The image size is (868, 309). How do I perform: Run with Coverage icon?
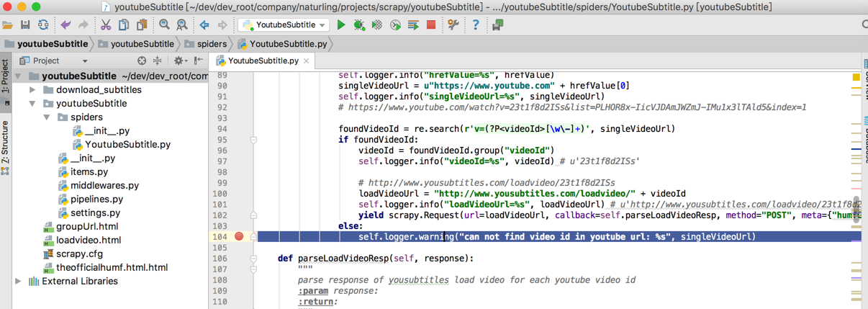coord(377,25)
